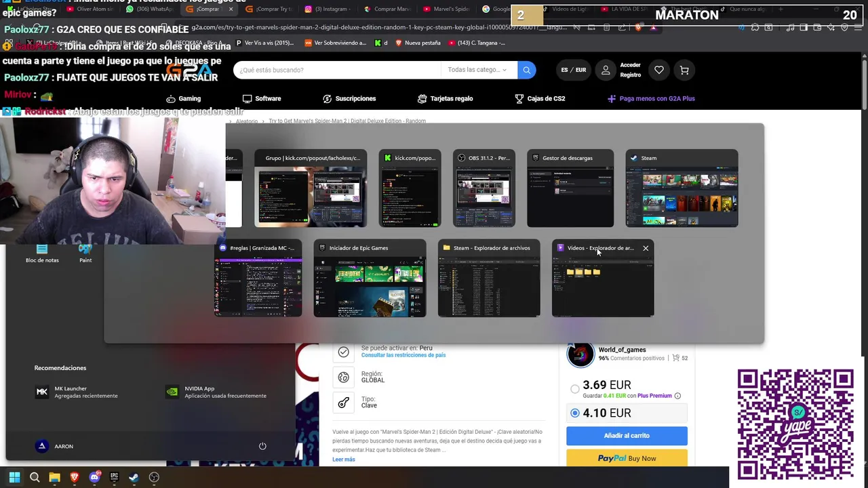
Task: Open taskbar Search icon
Action: coord(35,477)
